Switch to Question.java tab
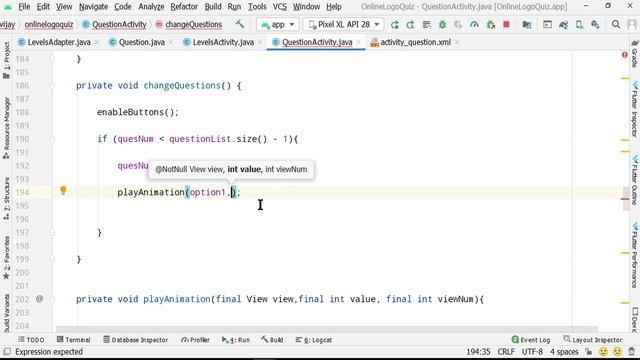The image size is (640, 360). pos(141,42)
